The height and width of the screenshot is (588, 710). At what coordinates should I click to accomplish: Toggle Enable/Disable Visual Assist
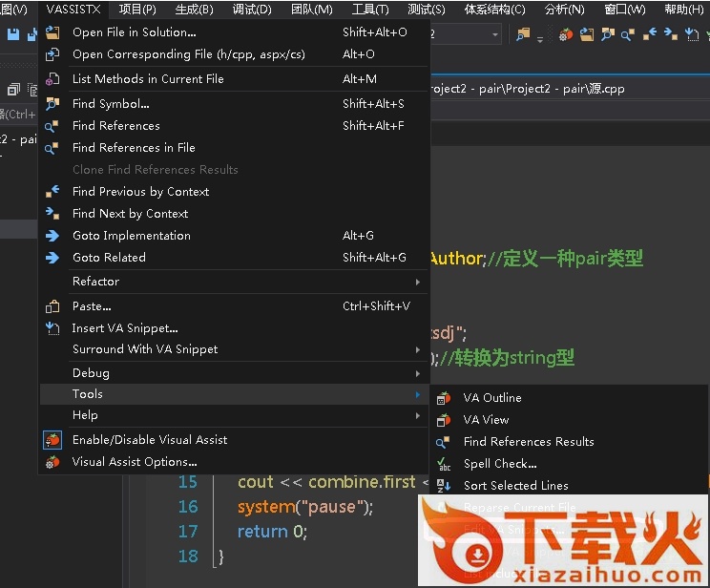point(150,440)
